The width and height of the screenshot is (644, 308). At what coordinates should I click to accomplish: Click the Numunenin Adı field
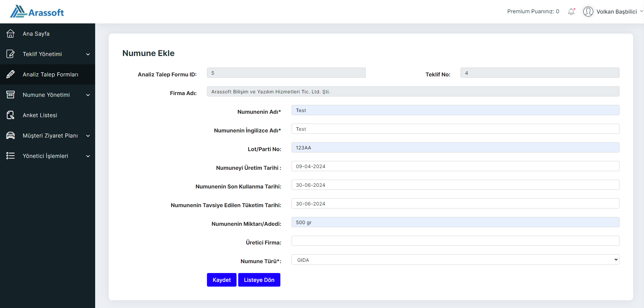455,110
